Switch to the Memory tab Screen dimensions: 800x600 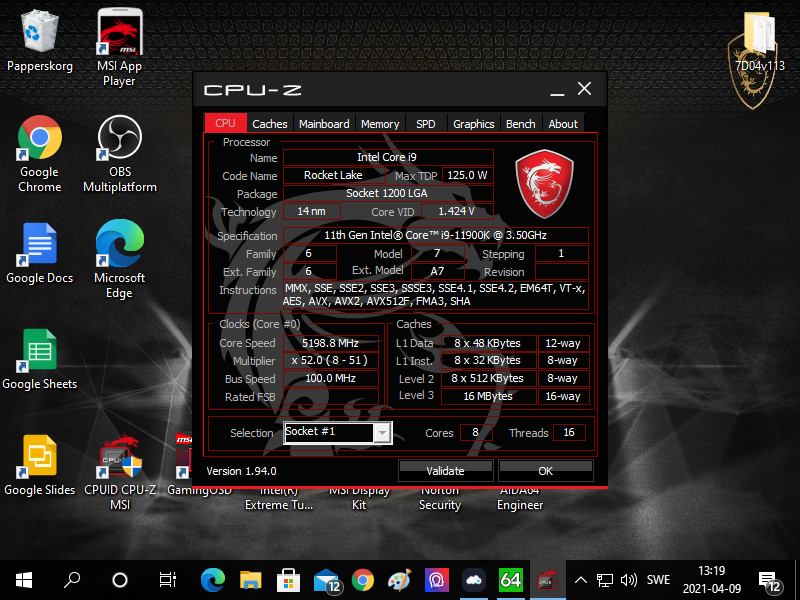point(380,124)
